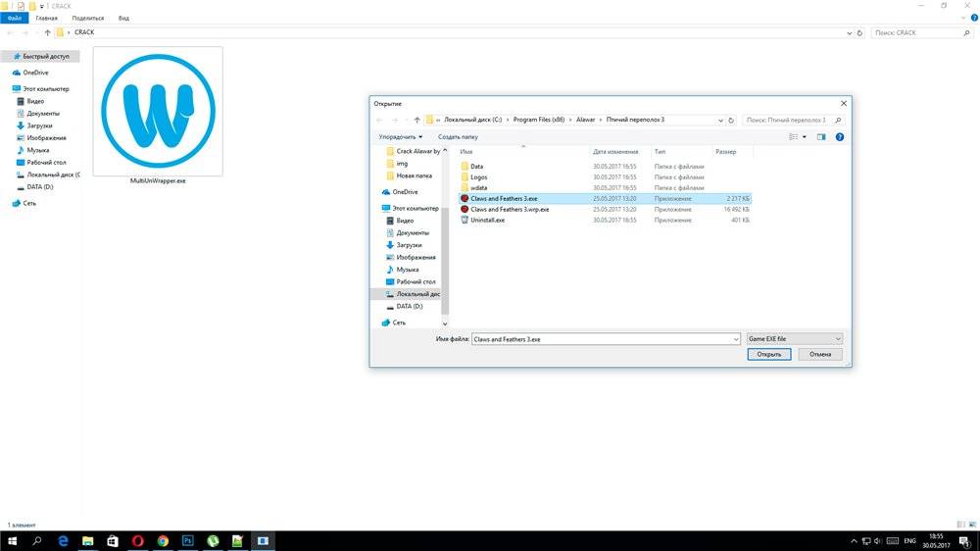Open Google Chrome from taskbar
This screenshot has height=551, width=980.
(x=163, y=541)
